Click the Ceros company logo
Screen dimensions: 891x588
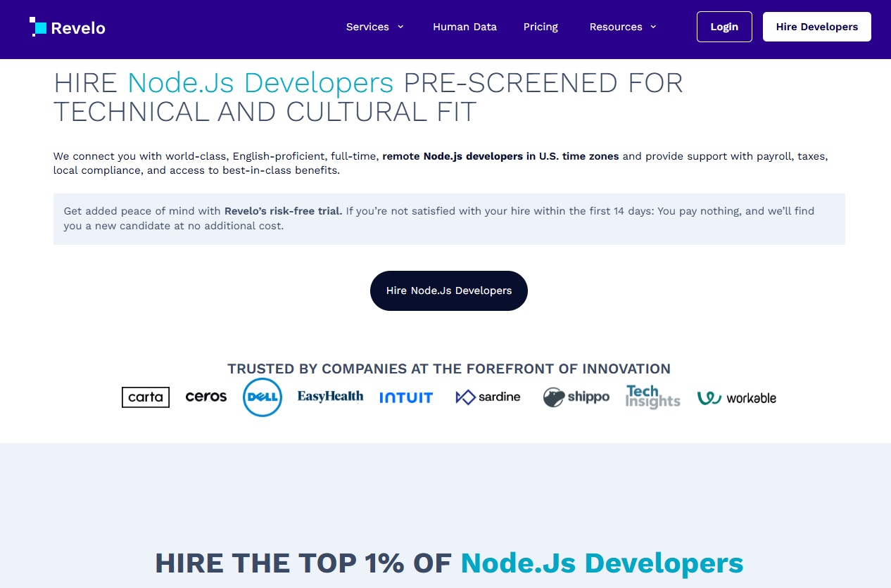(206, 397)
